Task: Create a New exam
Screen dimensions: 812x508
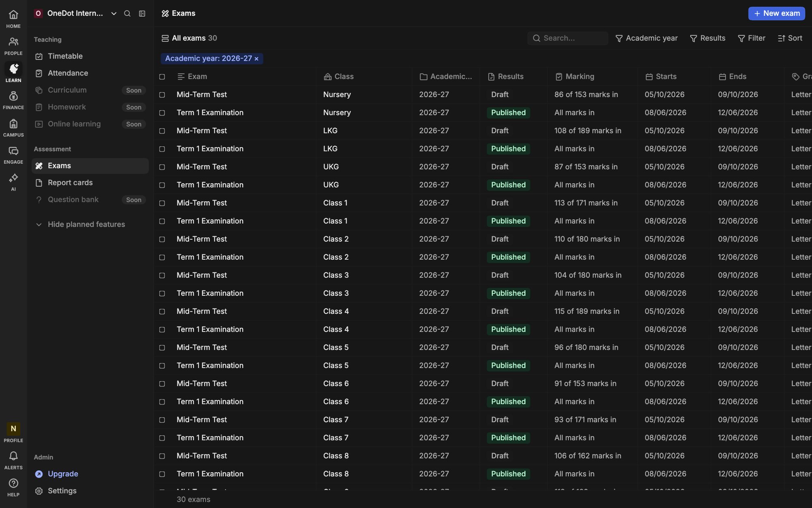Action: pos(776,13)
